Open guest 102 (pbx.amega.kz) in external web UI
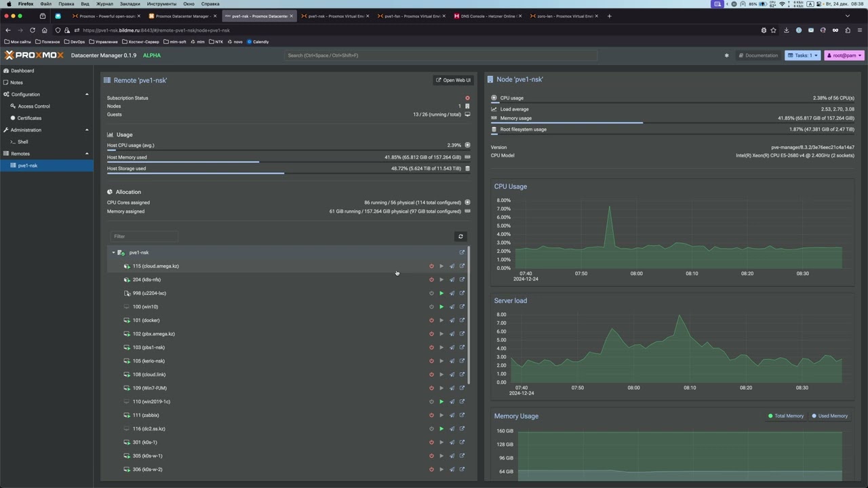868x488 pixels. point(462,334)
